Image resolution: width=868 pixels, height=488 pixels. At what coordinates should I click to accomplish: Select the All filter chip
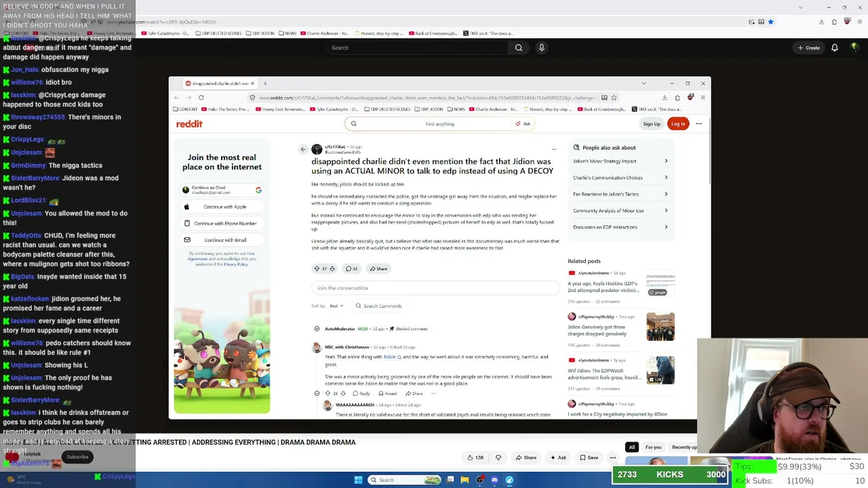[x=632, y=447]
